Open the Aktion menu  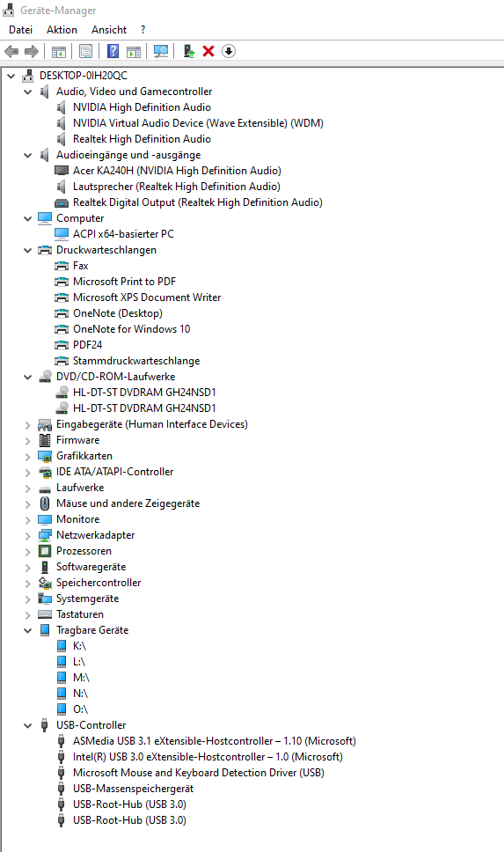coord(62,30)
